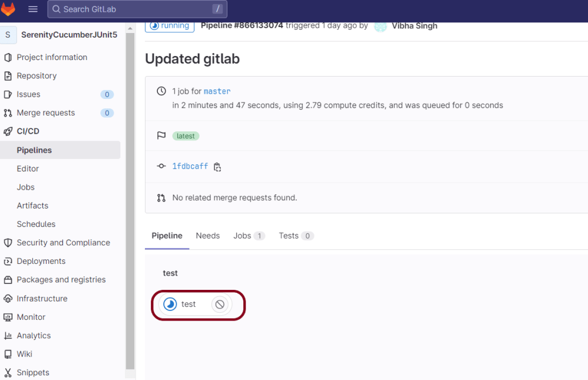The height and width of the screenshot is (380, 588).
Task: Switch to the Jobs tab
Action: coord(242,236)
